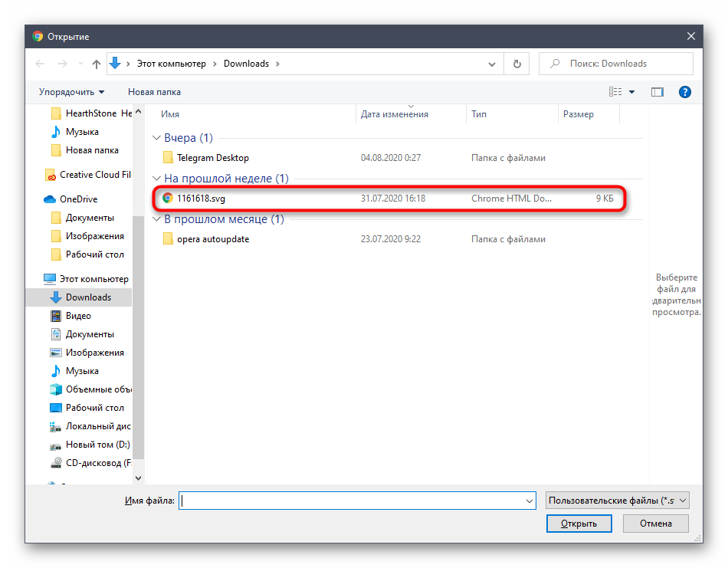
Task: Open the file type filter dropdown
Action: tap(618, 501)
